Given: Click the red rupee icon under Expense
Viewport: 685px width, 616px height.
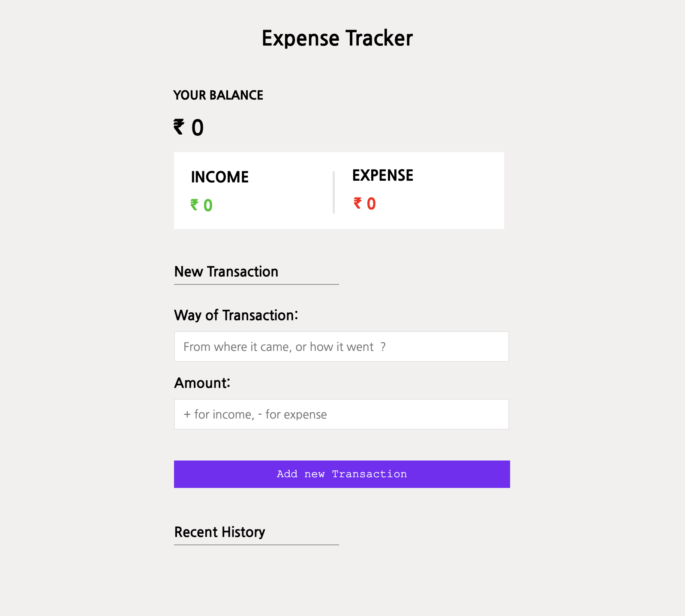Looking at the screenshot, I should (358, 203).
